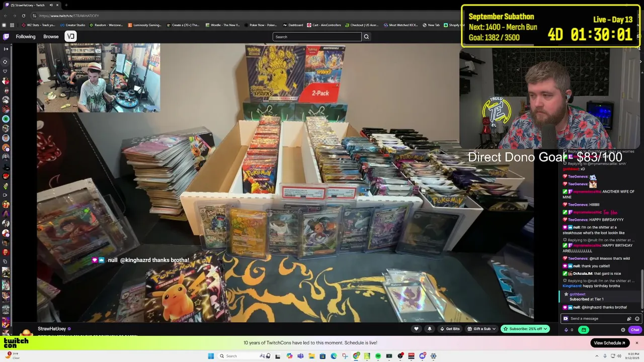644x362 pixels.
Task: Send message with Chat button
Action: 635,330
